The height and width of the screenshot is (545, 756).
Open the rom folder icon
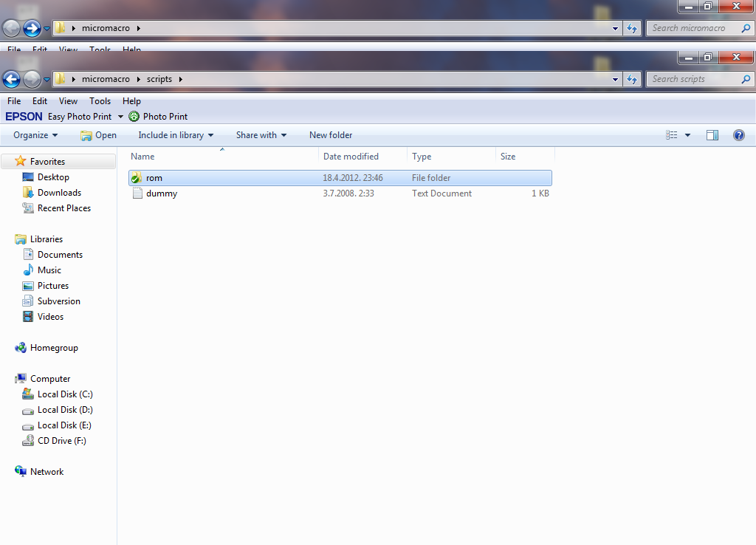coord(136,178)
